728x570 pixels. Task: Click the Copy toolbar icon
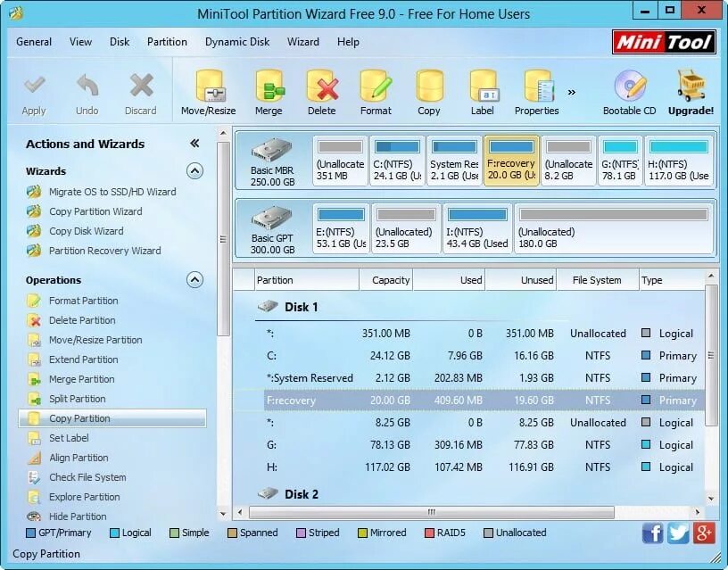click(429, 87)
